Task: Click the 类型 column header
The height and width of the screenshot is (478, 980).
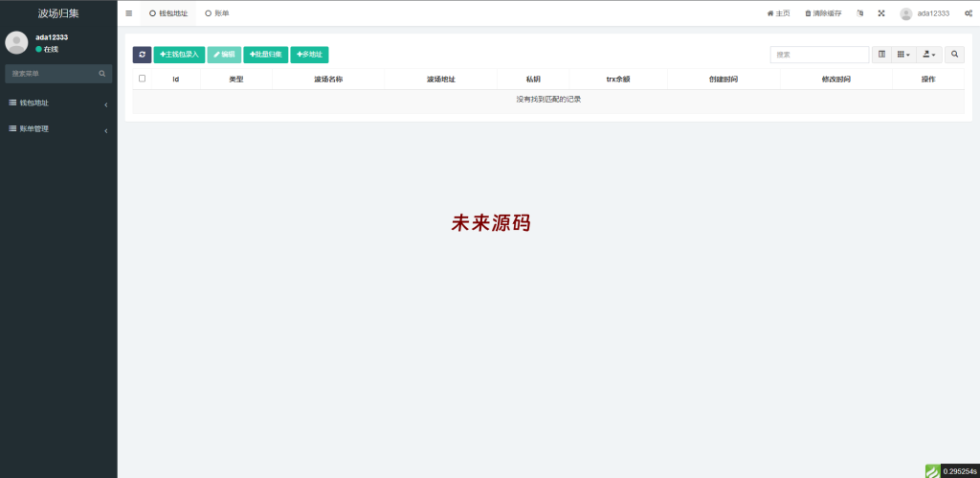Action: [x=236, y=80]
